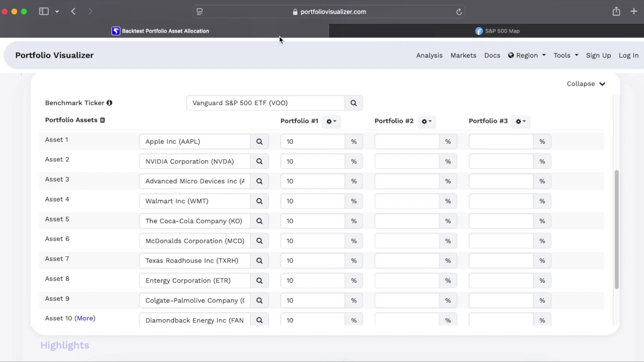Click search icon for Benchmark Ticker field
644x362 pixels.
(354, 103)
